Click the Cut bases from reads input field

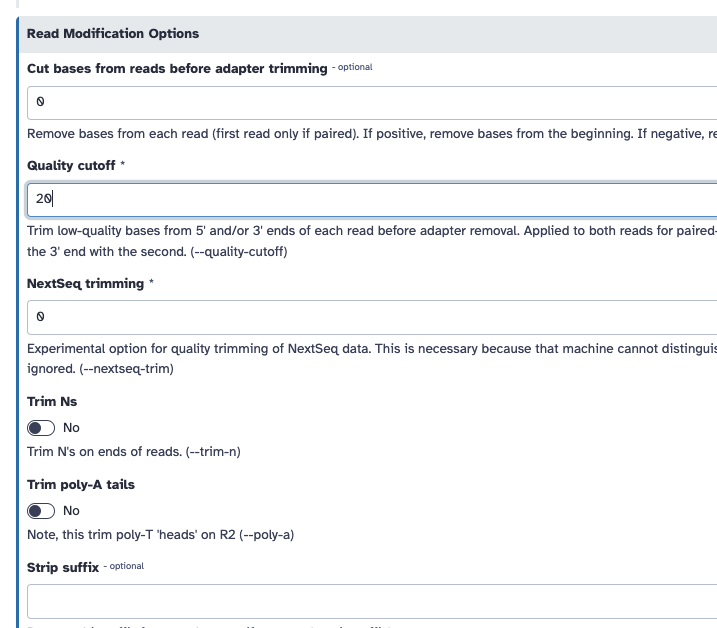pyautogui.click(x=370, y=102)
